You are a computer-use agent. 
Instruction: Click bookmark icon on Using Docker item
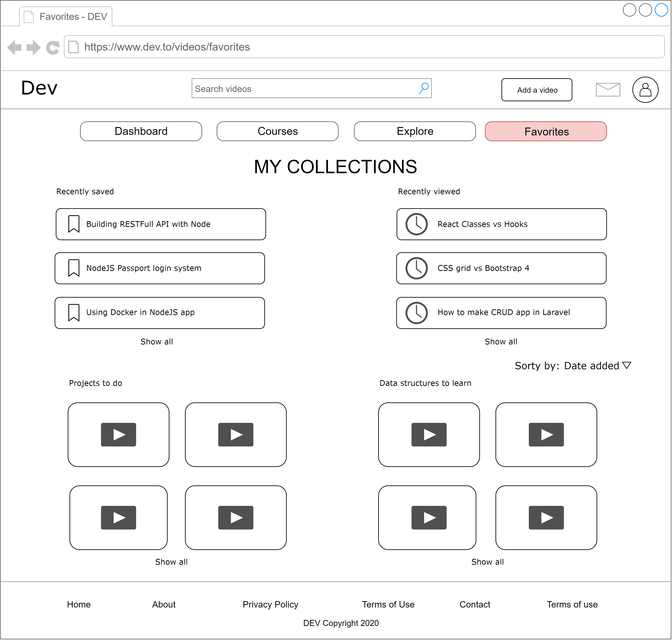point(74,313)
